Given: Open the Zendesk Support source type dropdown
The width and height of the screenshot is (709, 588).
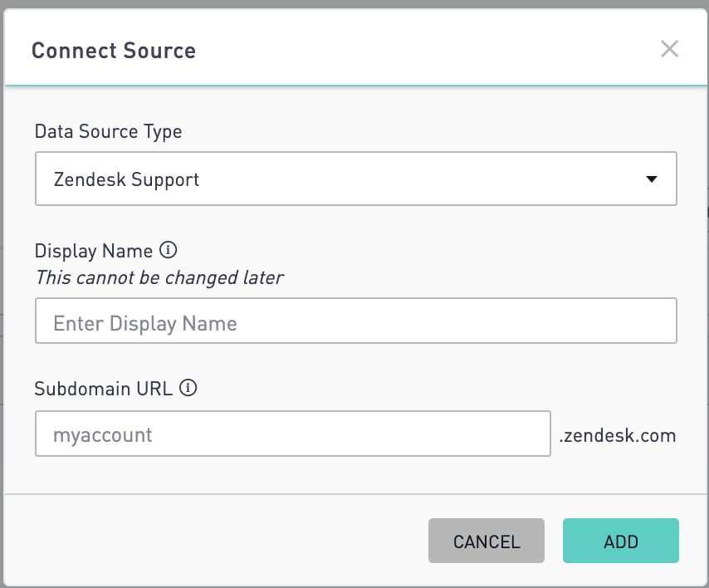Looking at the screenshot, I should point(356,179).
